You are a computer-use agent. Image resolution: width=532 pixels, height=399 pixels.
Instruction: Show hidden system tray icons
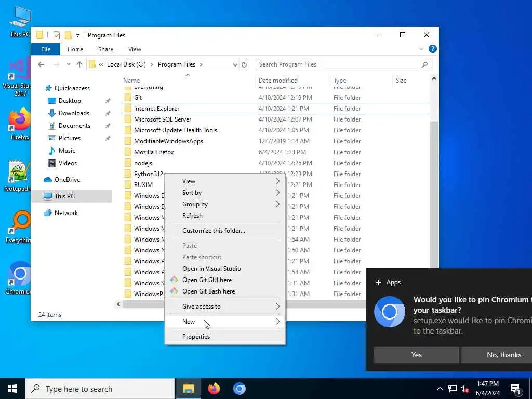click(x=440, y=389)
